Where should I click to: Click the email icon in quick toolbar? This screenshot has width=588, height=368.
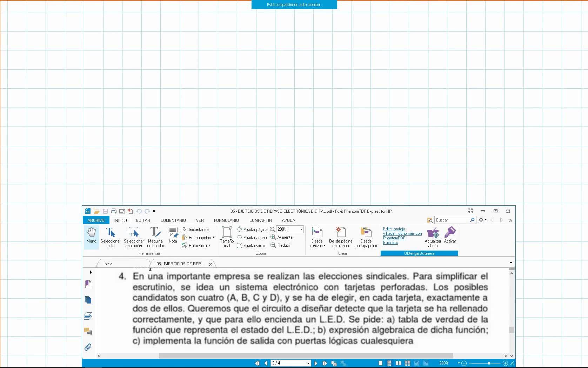[122, 211]
